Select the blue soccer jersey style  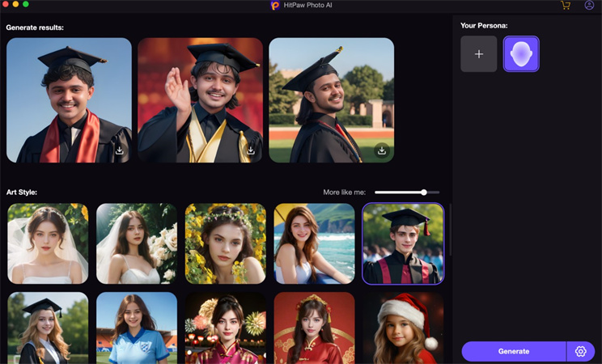point(136,328)
